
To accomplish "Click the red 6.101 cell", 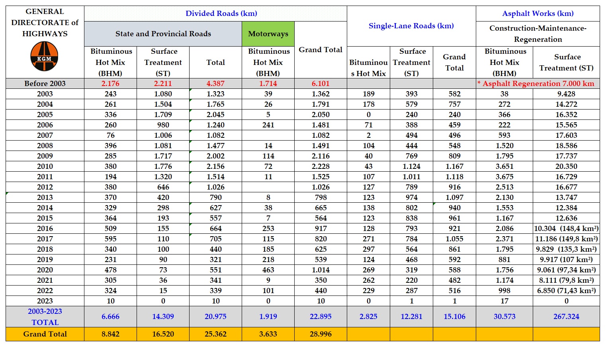I will pyautogui.click(x=321, y=84).
